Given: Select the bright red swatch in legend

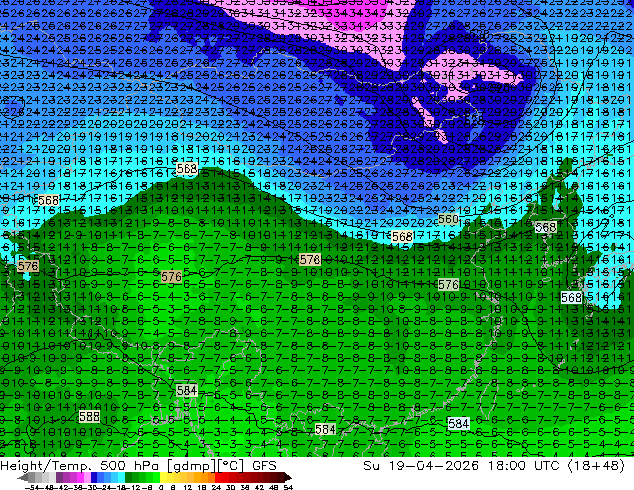Looking at the screenshot, I should 218,478.
